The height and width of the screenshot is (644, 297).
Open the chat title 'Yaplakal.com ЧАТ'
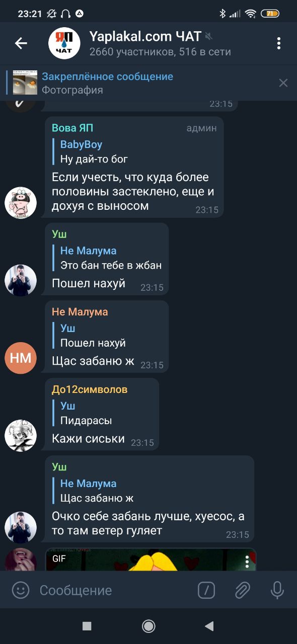(x=145, y=36)
